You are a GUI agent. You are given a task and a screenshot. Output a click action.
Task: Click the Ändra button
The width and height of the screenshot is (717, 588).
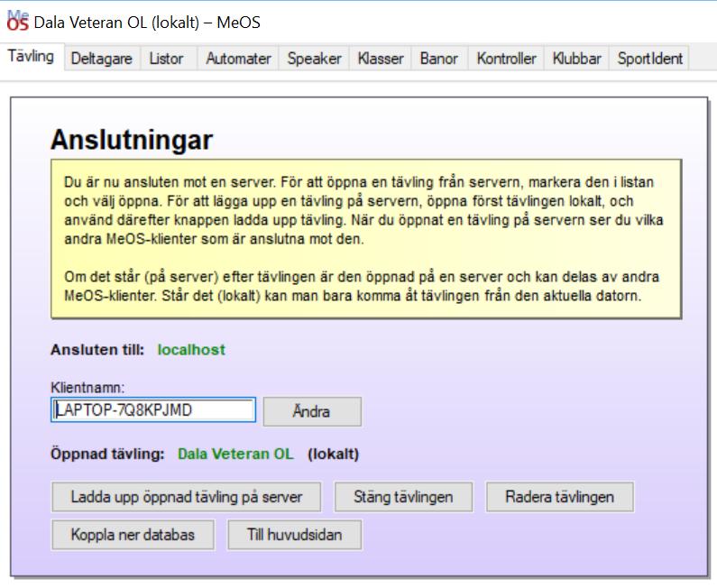312,411
